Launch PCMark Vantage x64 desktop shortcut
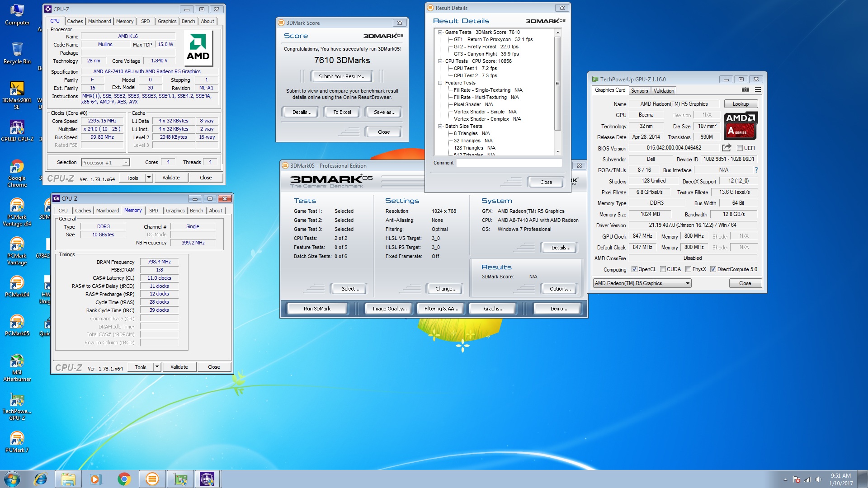The image size is (868, 488). coord(17,212)
